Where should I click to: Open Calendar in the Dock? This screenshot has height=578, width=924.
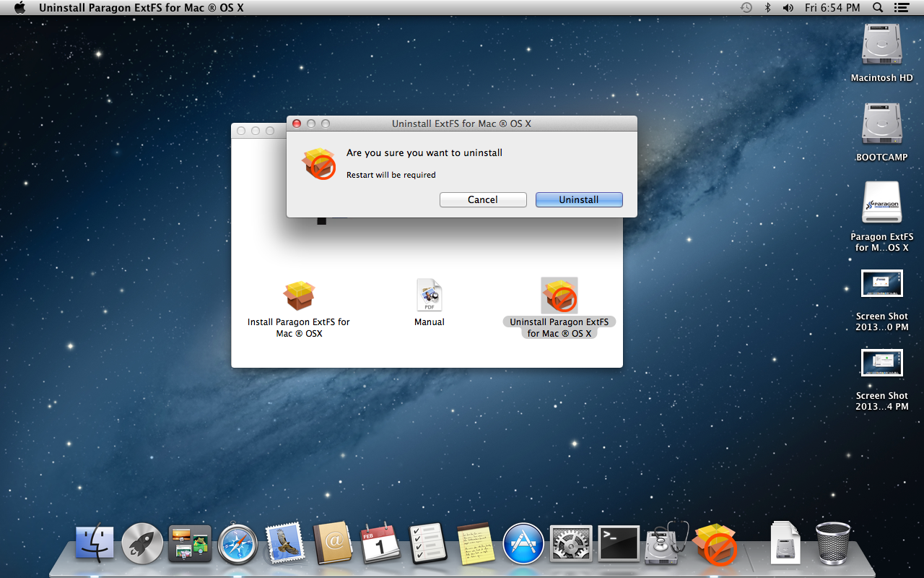click(x=380, y=543)
